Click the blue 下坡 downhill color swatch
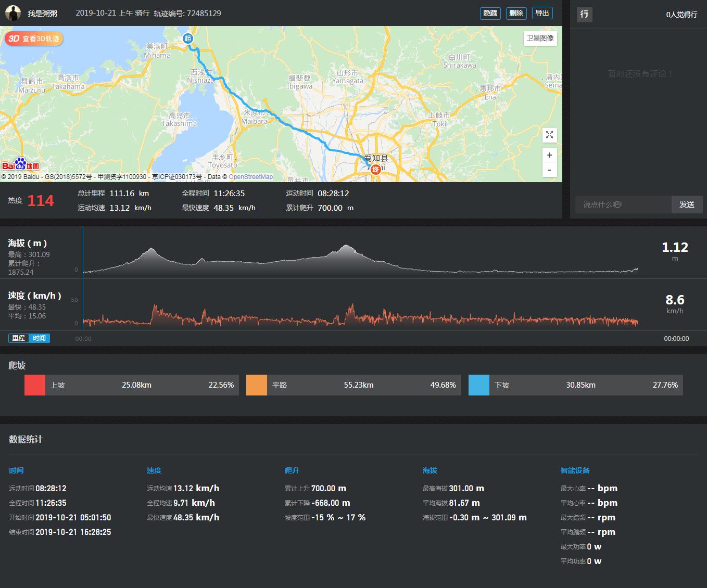Screen dimensions: 707x588 coord(479,385)
